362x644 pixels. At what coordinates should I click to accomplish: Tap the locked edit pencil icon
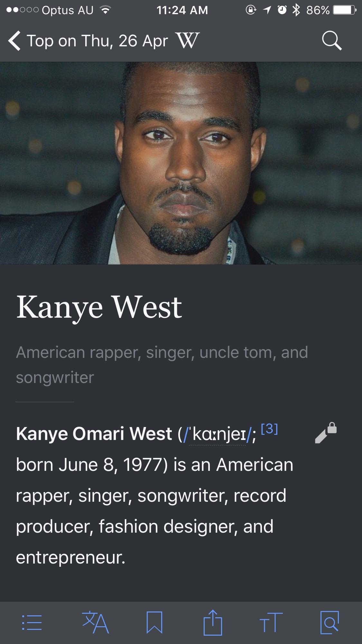point(326,433)
